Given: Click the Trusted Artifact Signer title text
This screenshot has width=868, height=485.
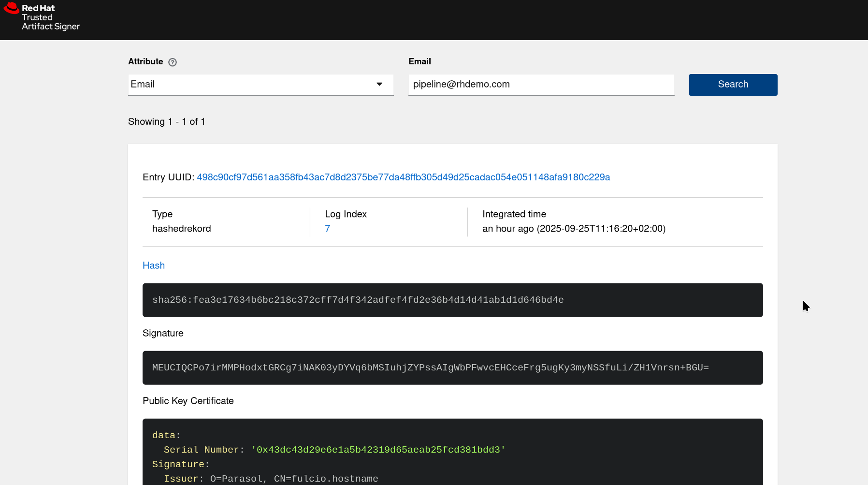Looking at the screenshot, I should (50, 22).
